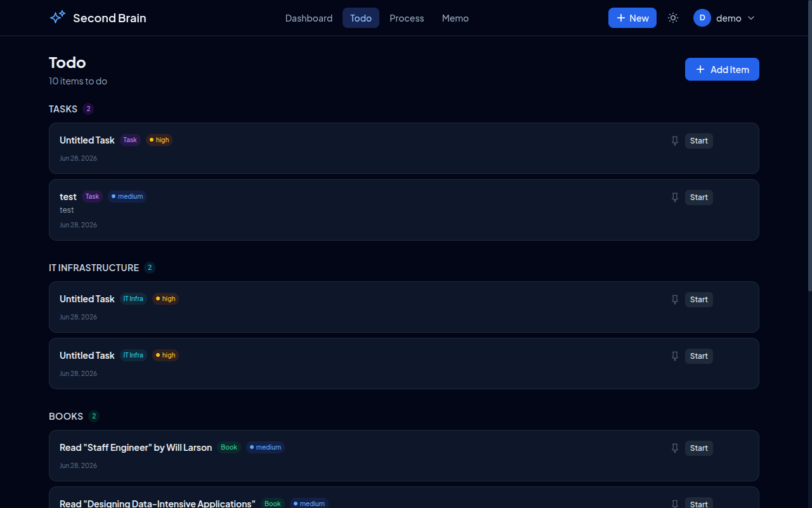This screenshot has width=812, height=508.
Task: Click the BOOKS section heading
Action: coord(66,417)
